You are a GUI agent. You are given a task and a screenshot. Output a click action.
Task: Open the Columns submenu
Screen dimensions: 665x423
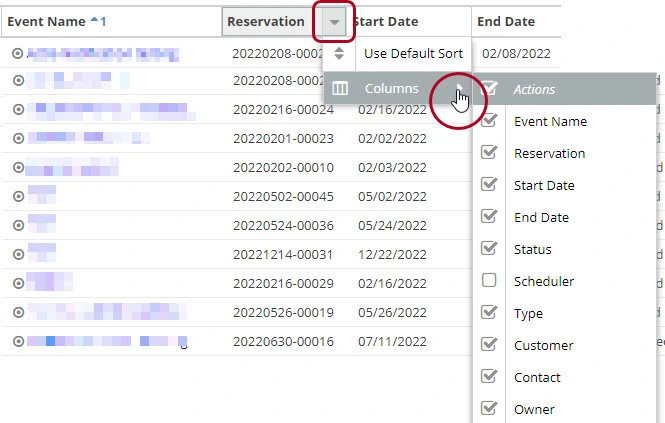click(x=397, y=88)
